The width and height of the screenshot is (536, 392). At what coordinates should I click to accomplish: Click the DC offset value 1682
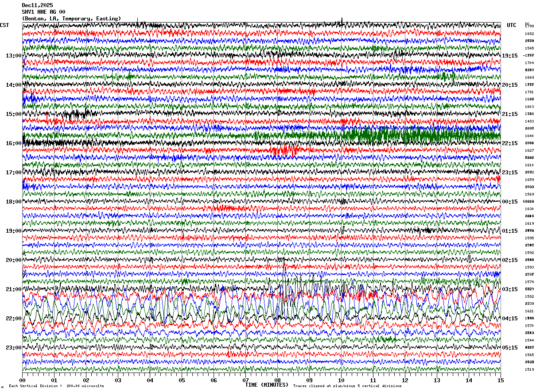529,34
